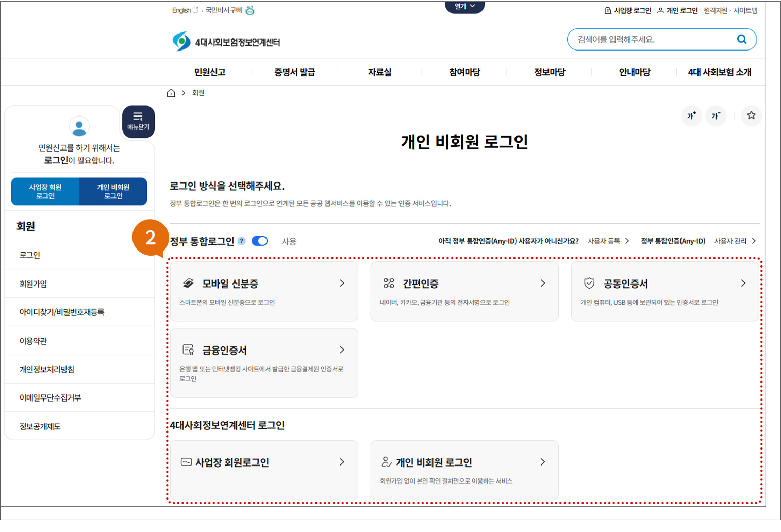This screenshot has width=781, height=532.
Task: Open the 민원신고 menu
Action: tap(210, 72)
